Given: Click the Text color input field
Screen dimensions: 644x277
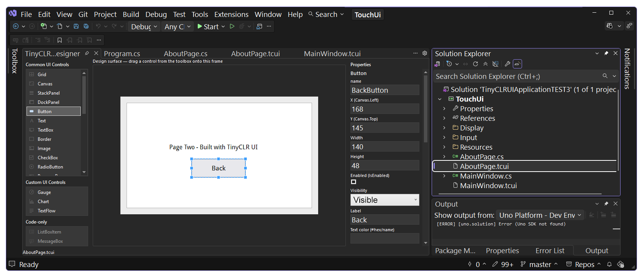Looking at the screenshot, I should coord(385,238).
